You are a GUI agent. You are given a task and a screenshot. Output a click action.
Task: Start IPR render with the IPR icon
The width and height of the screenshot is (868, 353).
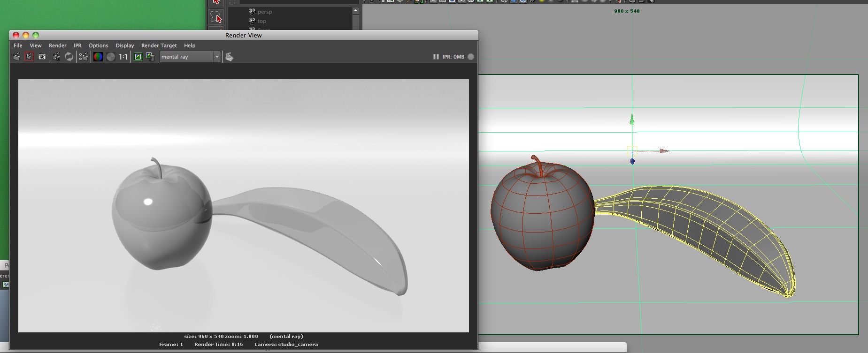point(56,57)
